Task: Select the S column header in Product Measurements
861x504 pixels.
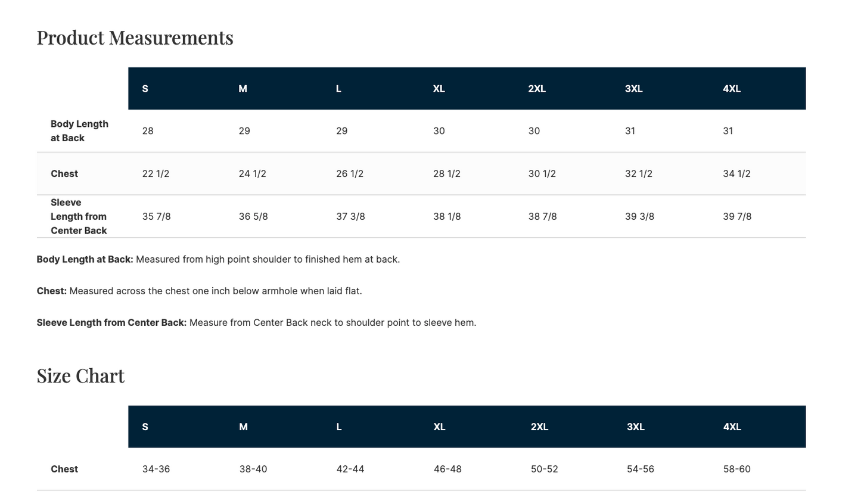Action: coord(145,89)
